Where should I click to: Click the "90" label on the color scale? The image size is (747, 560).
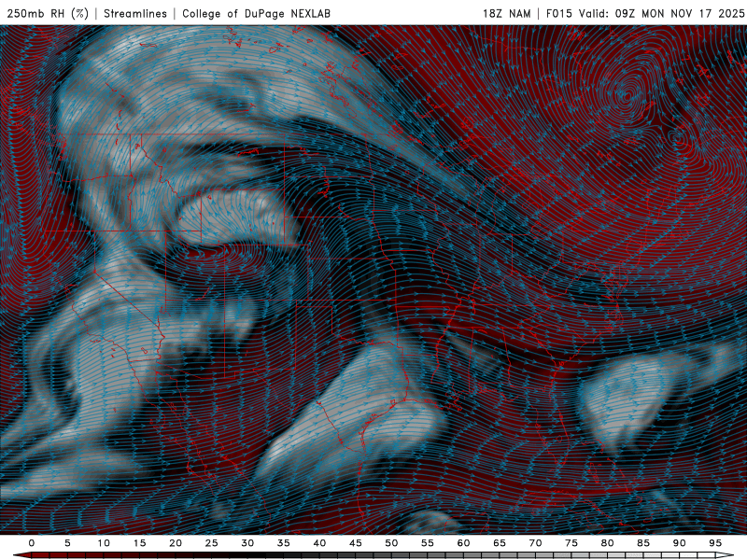(679, 543)
